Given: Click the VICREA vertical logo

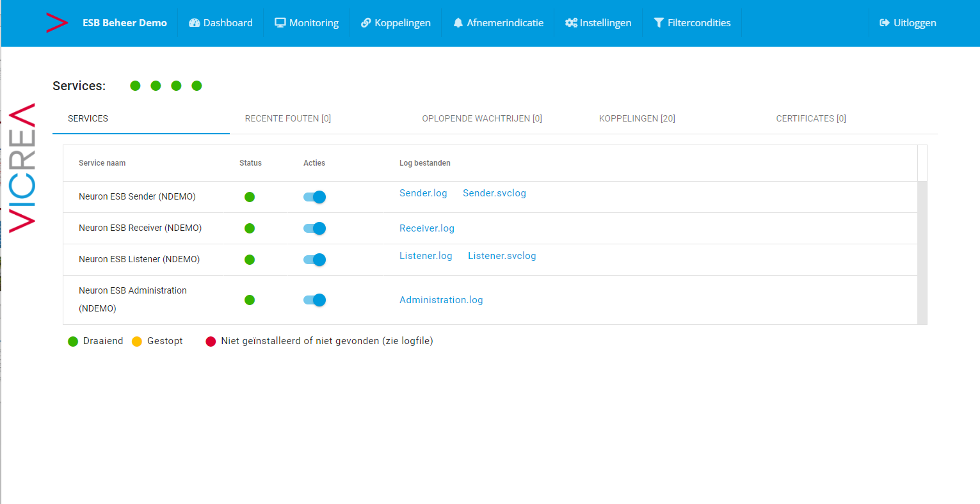Looking at the screenshot, I should [x=22, y=168].
